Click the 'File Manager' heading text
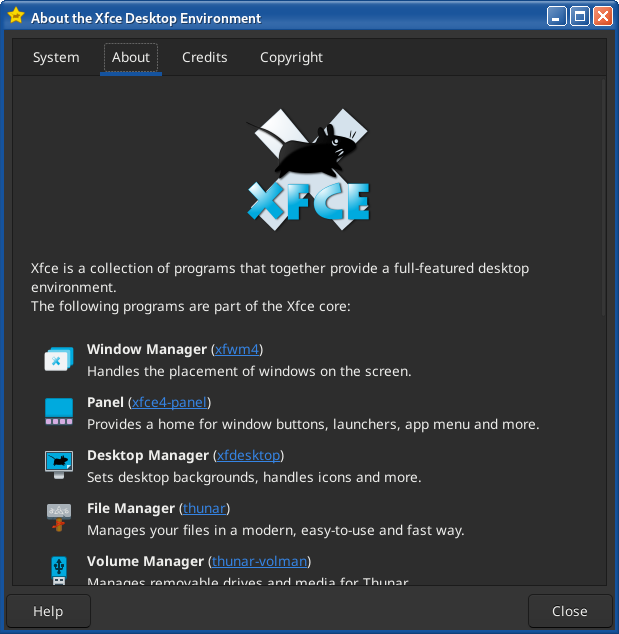The image size is (619, 634). point(131,508)
